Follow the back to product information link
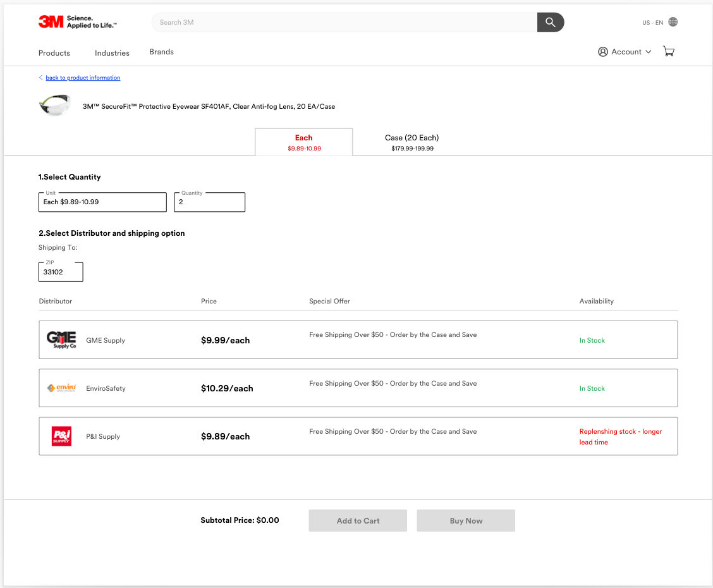The width and height of the screenshot is (713, 588). point(83,78)
